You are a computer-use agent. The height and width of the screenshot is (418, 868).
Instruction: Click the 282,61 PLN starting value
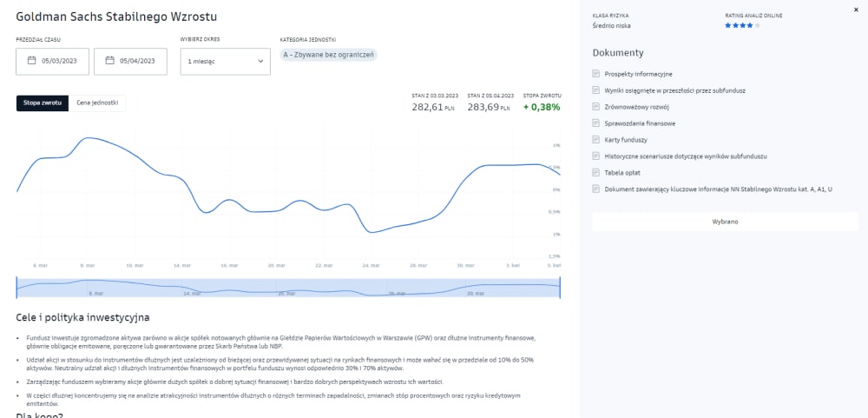tap(433, 107)
